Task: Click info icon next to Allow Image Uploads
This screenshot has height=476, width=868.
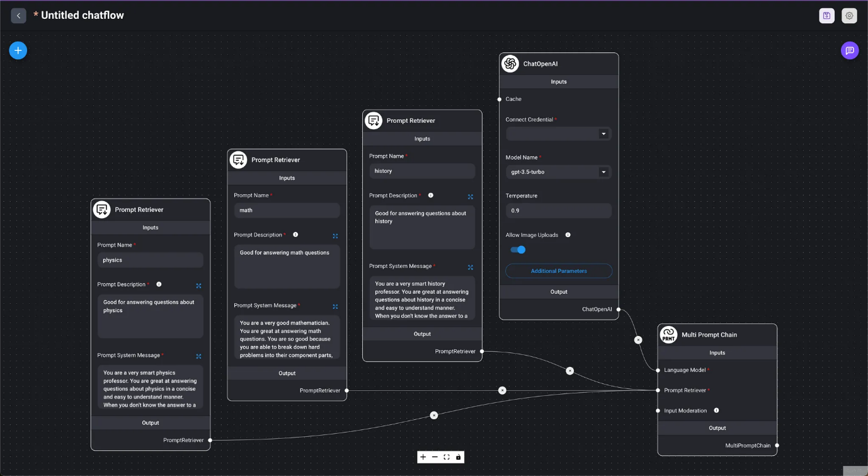Action: pyautogui.click(x=568, y=235)
